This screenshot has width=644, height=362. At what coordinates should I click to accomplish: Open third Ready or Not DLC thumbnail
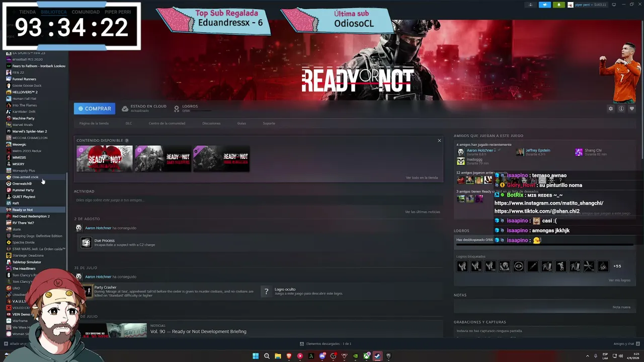click(x=221, y=159)
